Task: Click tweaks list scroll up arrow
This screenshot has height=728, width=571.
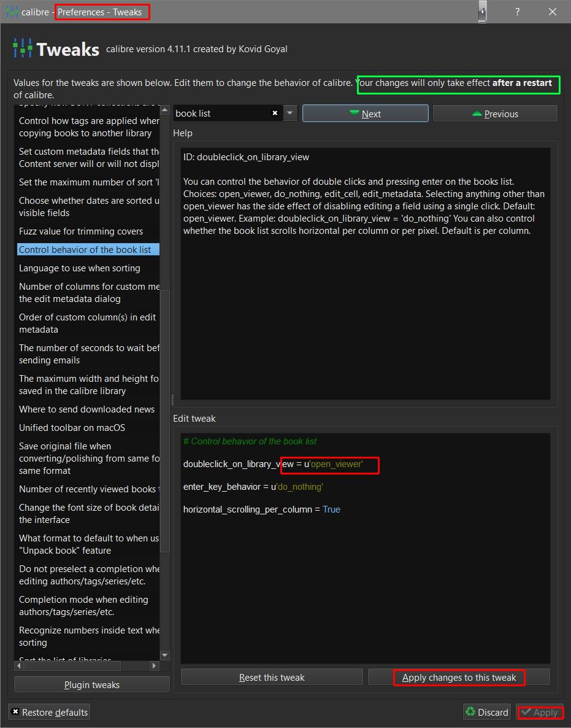Action: pyautogui.click(x=164, y=110)
